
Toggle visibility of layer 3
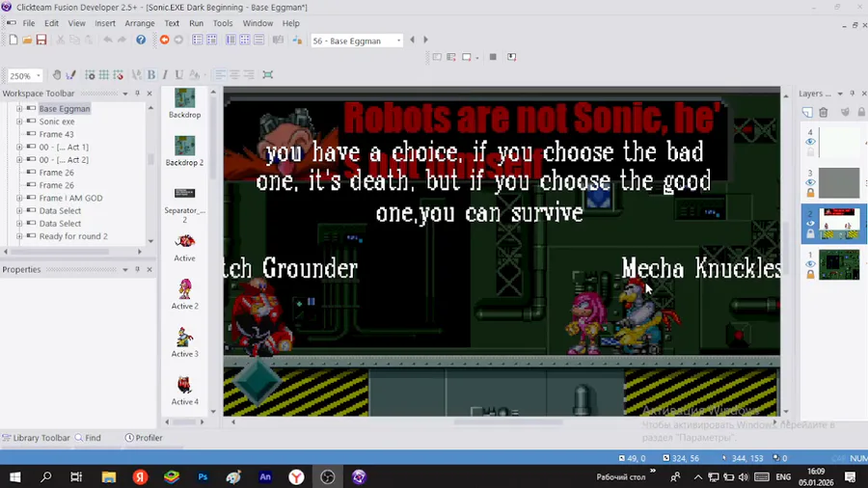(810, 182)
